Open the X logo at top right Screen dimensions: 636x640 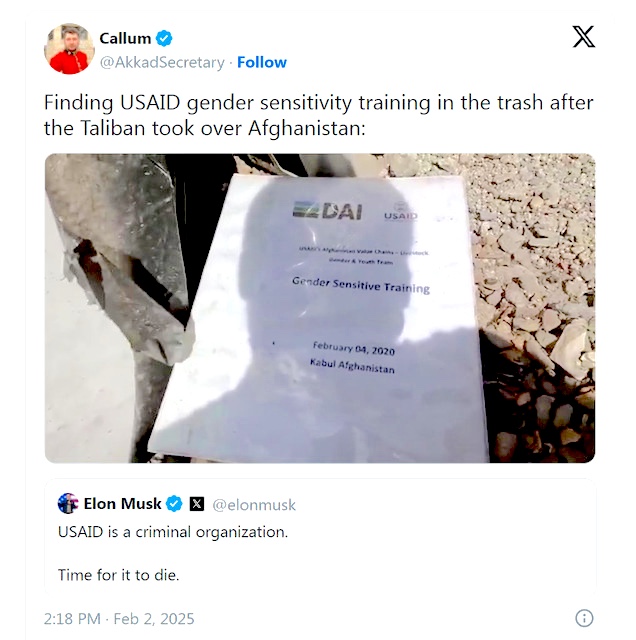[x=583, y=37]
